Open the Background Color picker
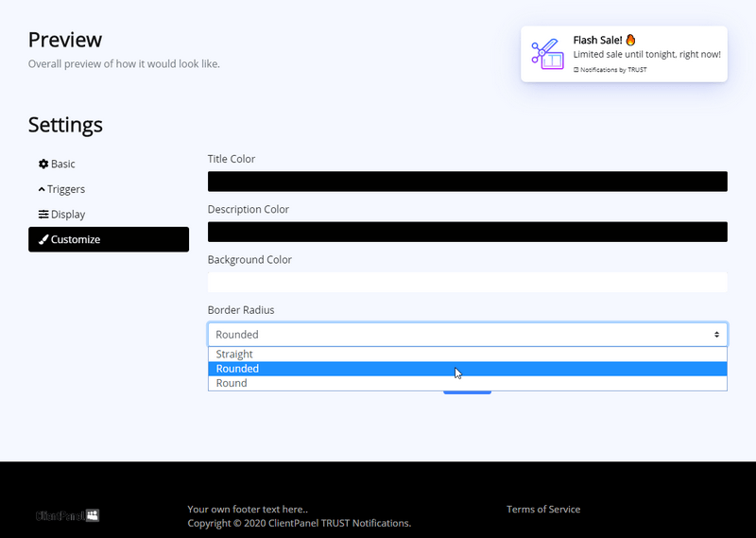 click(x=467, y=283)
